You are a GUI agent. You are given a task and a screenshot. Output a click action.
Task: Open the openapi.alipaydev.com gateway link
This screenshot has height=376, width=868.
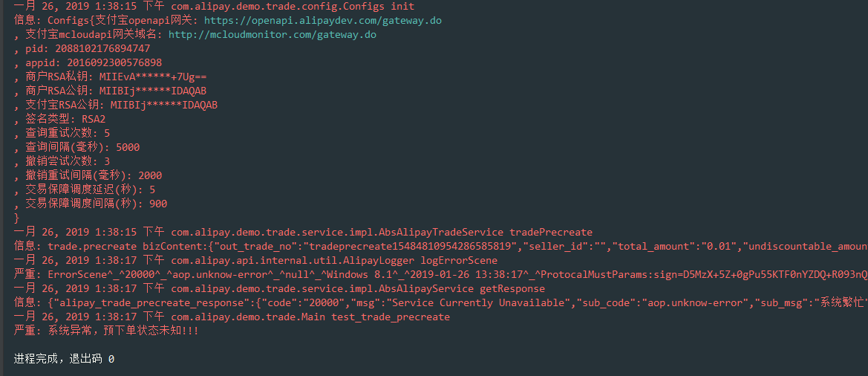pyautogui.click(x=322, y=20)
